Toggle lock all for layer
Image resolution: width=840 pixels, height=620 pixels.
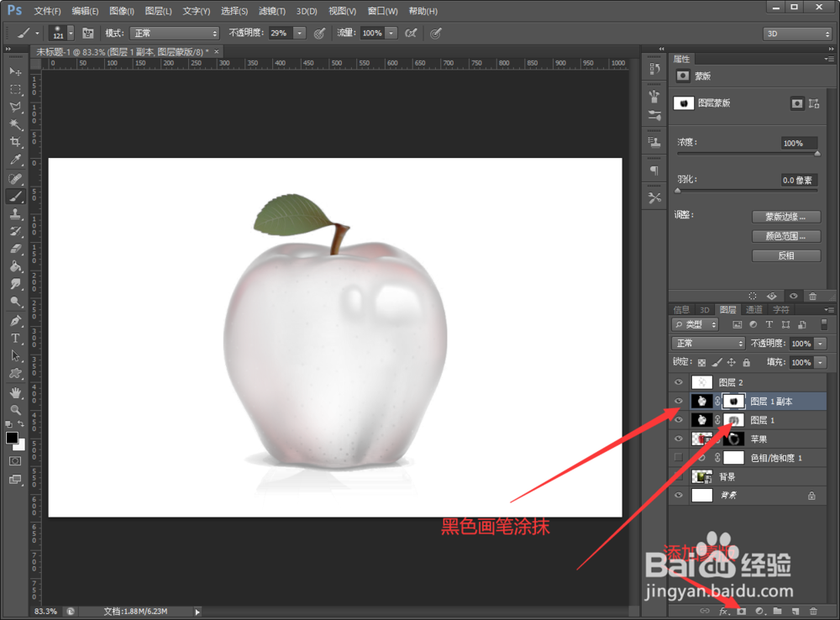[x=746, y=363]
